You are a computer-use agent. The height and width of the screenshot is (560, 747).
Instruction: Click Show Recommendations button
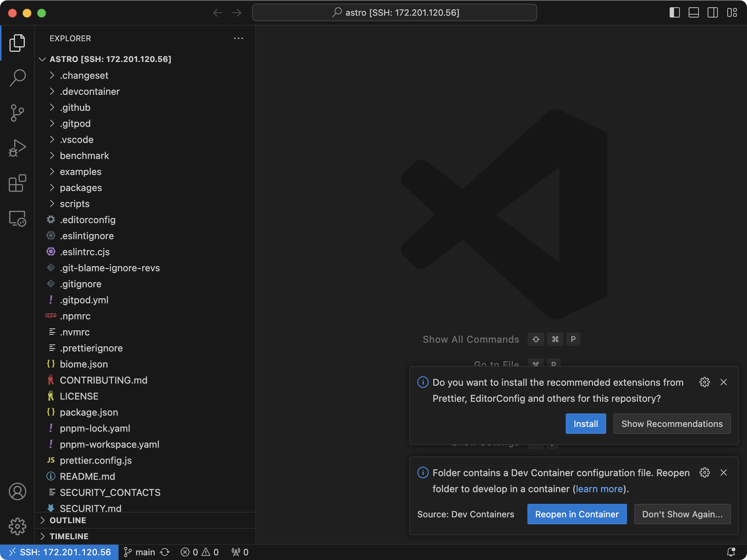tap(672, 424)
